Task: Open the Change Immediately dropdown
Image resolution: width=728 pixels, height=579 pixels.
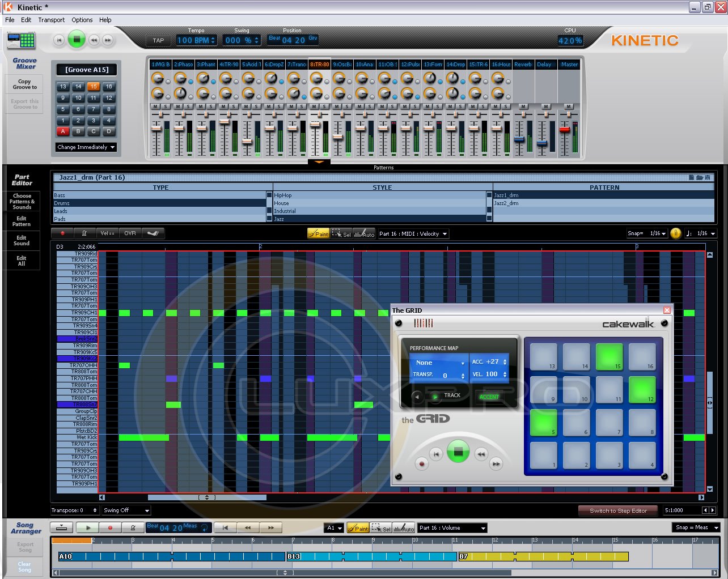Action: [86, 147]
